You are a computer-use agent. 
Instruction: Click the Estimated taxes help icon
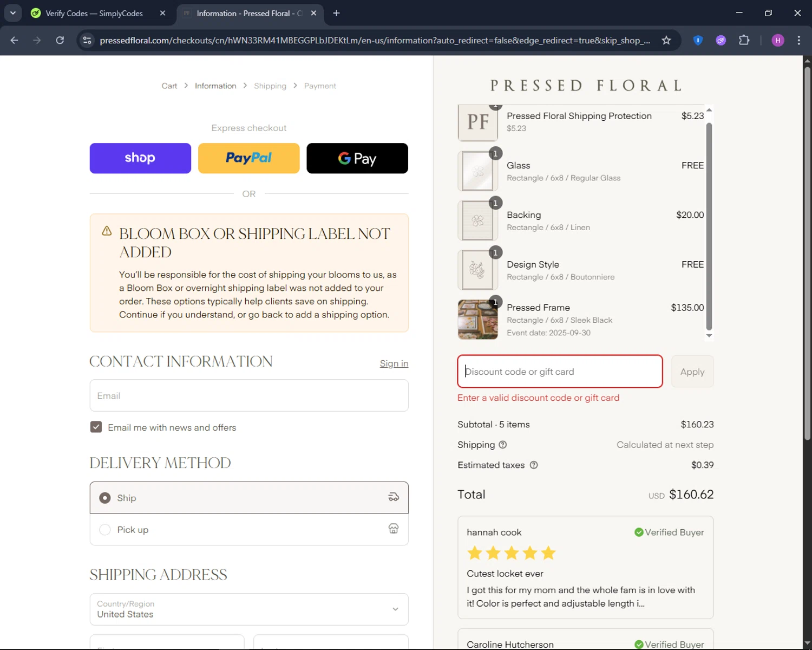pyautogui.click(x=534, y=465)
